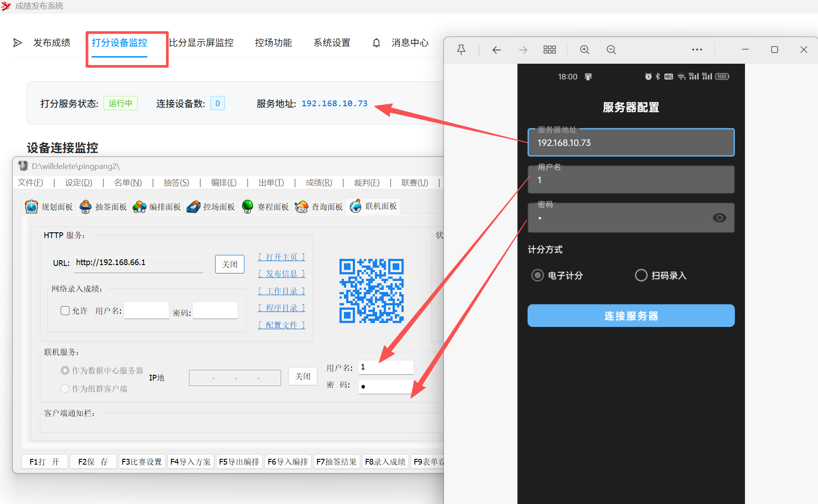This screenshot has height=504, width=818.
Task: Click the zoom in magnifier icon
Action: pos(585,50)
